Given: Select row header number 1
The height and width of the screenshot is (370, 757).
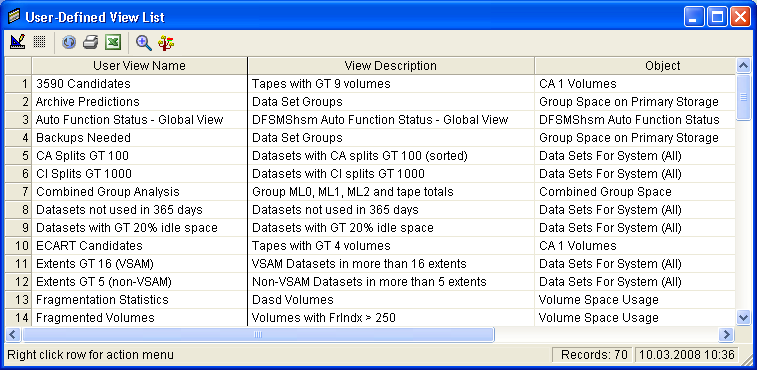Looking at the screenshot, I should click(x=18, y=84).
